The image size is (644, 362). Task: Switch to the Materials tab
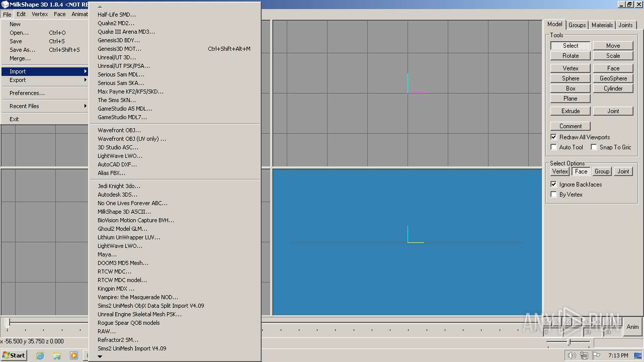(602, 25)
